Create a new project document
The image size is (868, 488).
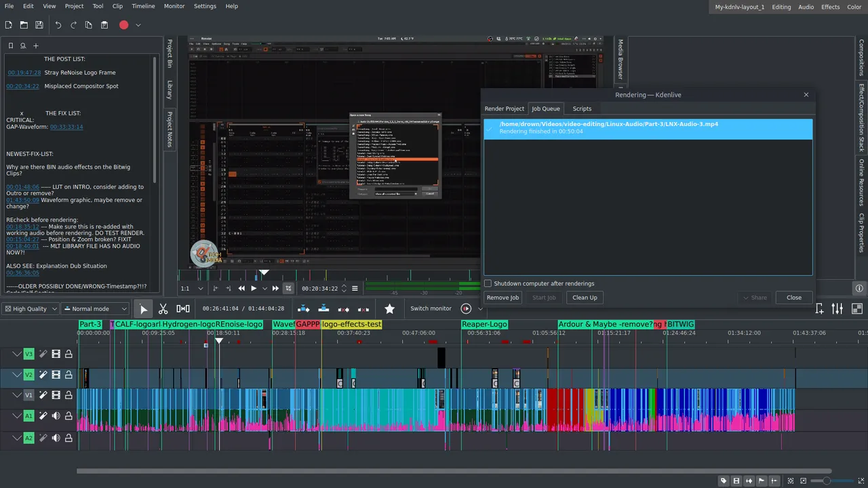click(9, 25)
